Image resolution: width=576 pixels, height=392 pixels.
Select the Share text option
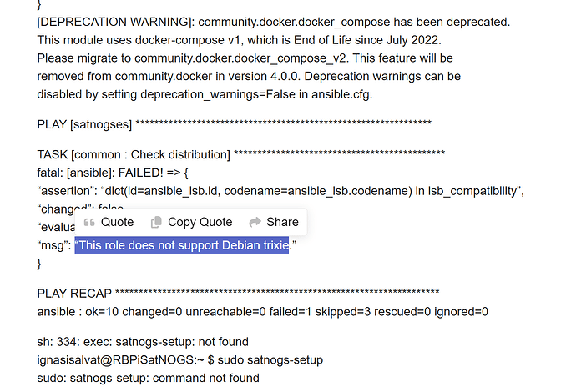(x=282, y=222)
